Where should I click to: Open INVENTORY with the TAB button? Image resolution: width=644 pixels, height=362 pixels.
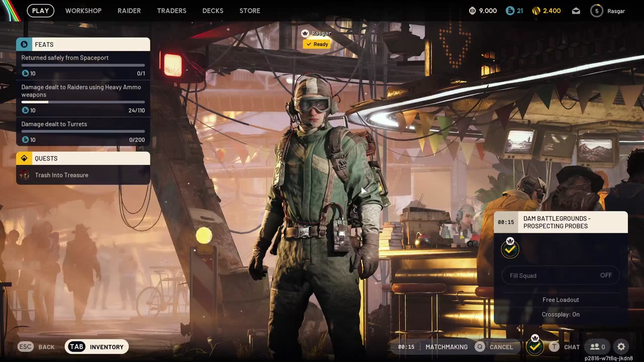(97, 347)
